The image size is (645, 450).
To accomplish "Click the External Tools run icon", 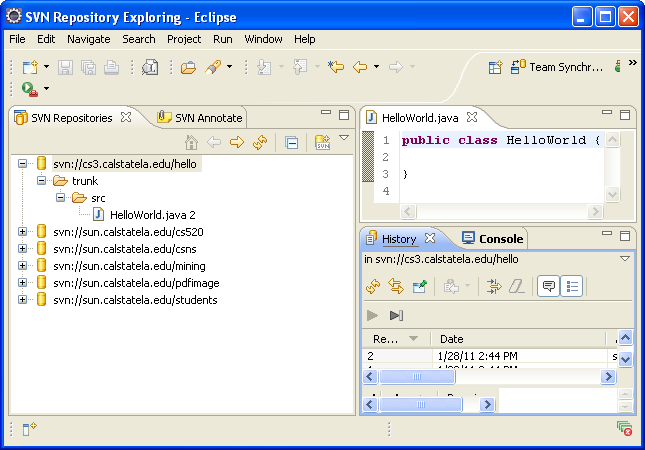I will [x=30, y=89].
